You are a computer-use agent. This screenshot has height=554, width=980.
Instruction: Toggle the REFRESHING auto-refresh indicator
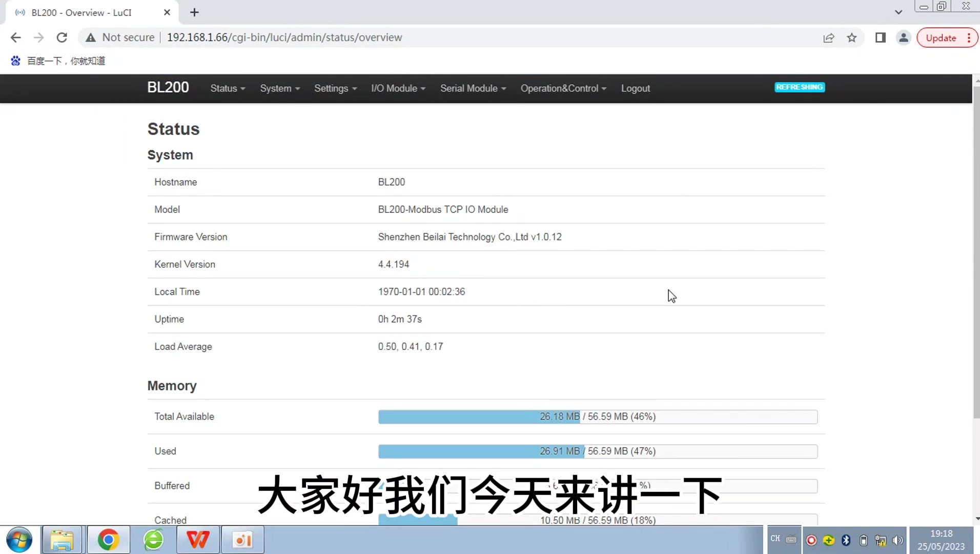pos(799,87)
